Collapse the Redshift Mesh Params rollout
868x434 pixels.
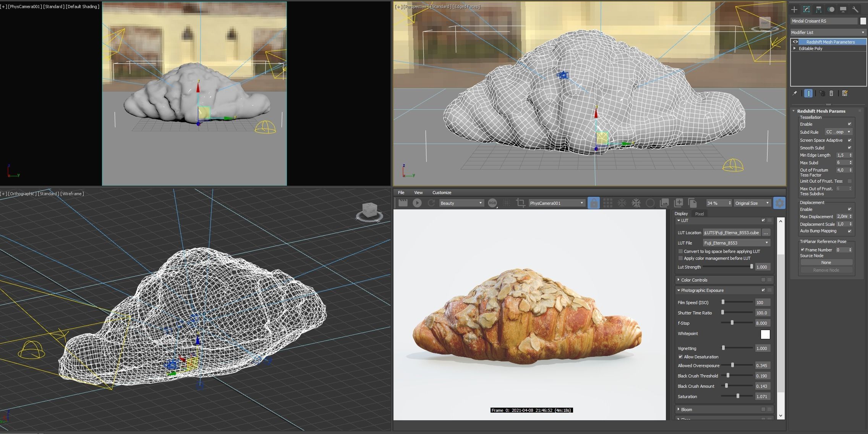pos(794,111)
